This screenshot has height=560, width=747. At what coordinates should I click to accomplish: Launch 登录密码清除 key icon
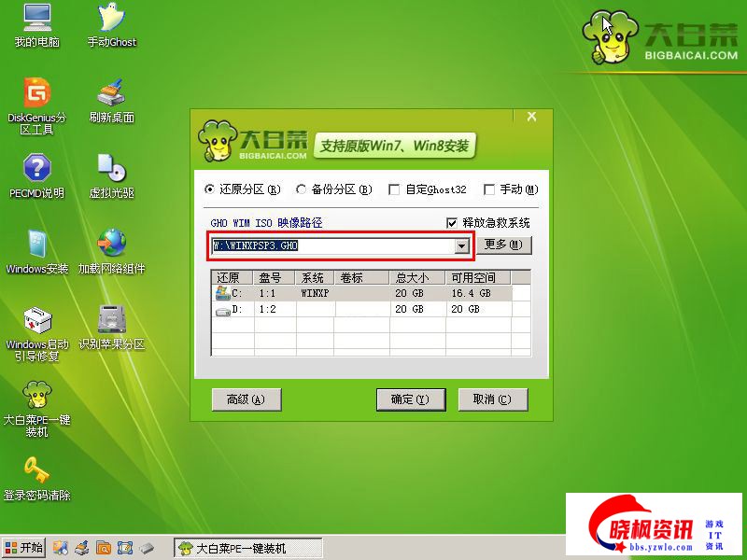(x=36, y=470)
